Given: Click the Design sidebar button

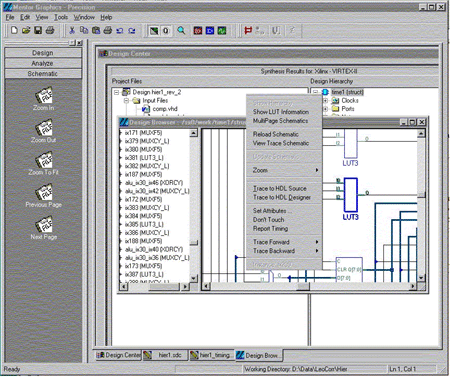Looking at the screenshot, I should click(x=43, y=53).
